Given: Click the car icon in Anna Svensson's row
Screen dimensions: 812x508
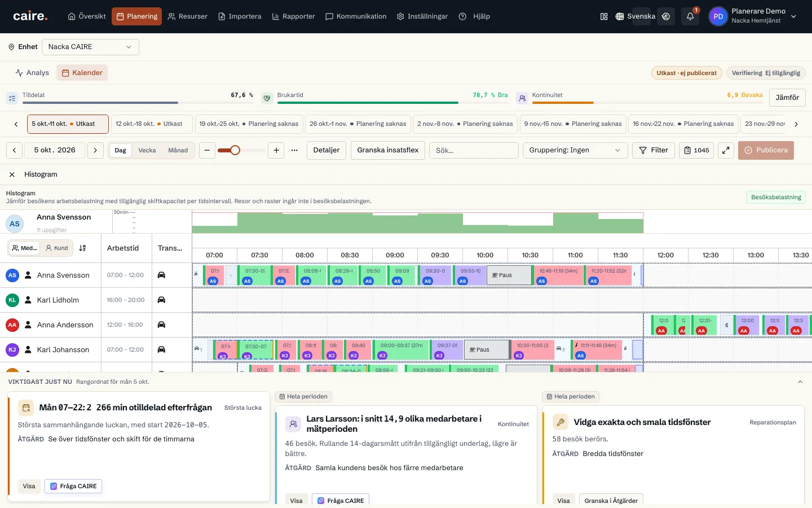Looking at the screenshot, I should click(x=161, y=275).
